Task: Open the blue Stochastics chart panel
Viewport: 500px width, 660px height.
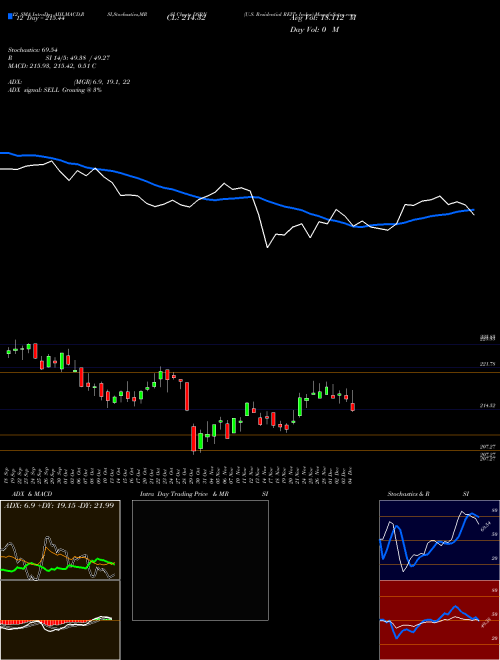Action: pyautogui.click(x=439, y=540)
